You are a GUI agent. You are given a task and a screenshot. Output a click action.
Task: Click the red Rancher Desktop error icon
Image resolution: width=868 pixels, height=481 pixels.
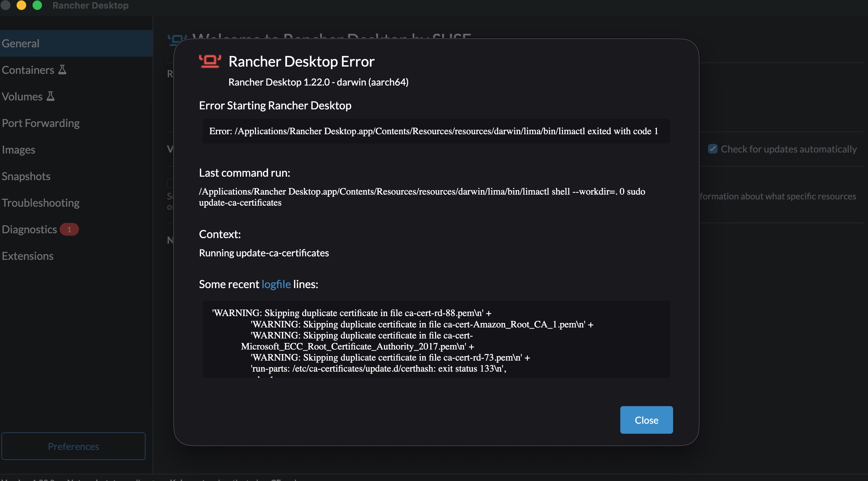(x=209, y=61)
